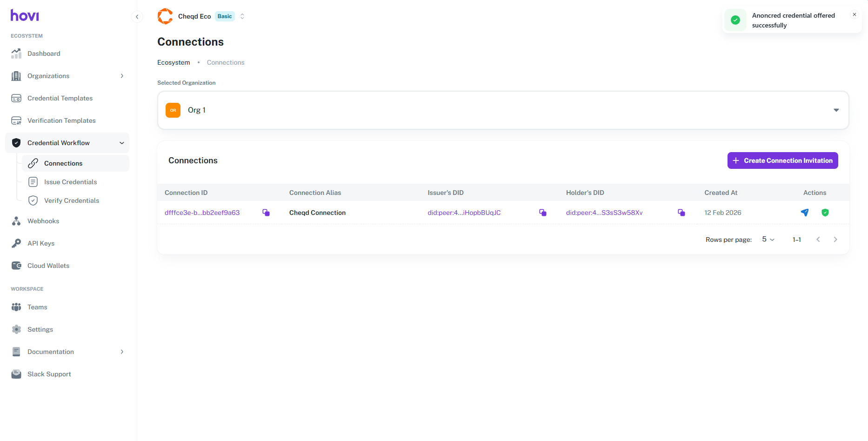This screenshot has height=441, width=868.
Task: Click the hovi logo
Action: 25,16
